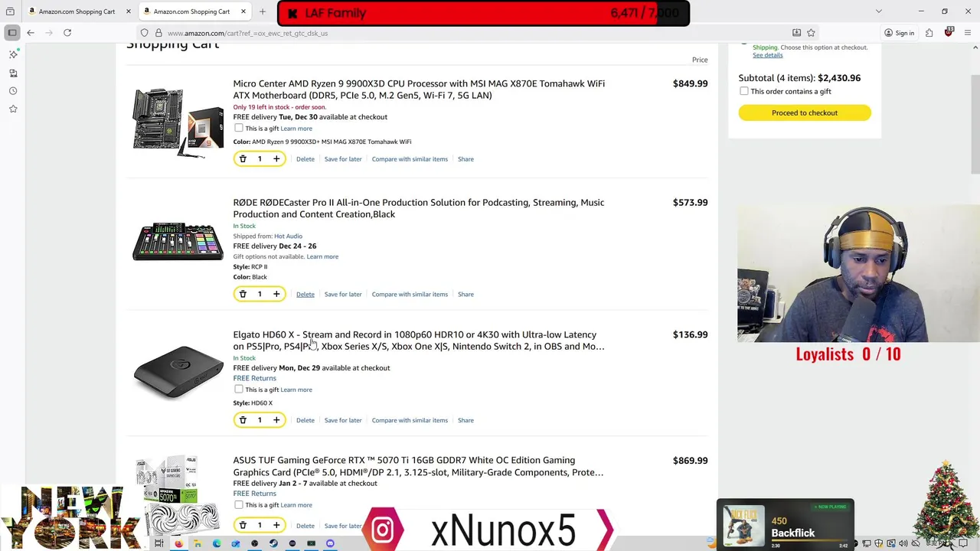Mark the Ryzen 9 bundle as a gift
980x551 pixels.
click(239, 128)
